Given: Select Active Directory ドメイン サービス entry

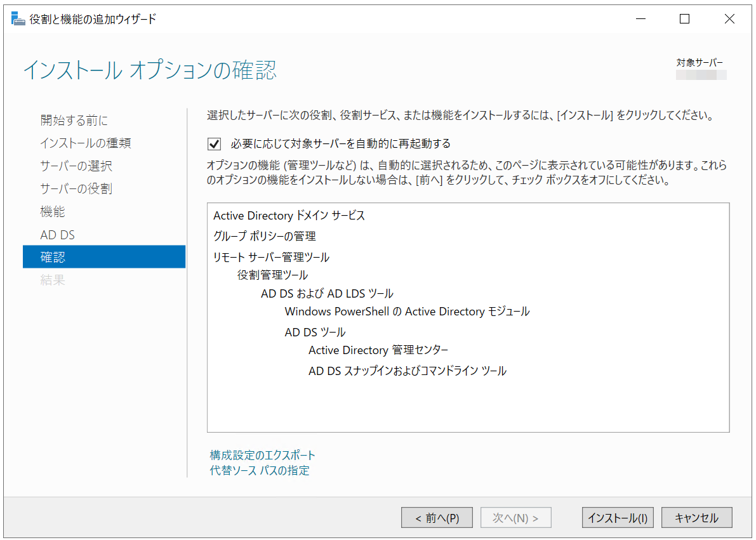Looking at the screenshot, I should point(289,216).
